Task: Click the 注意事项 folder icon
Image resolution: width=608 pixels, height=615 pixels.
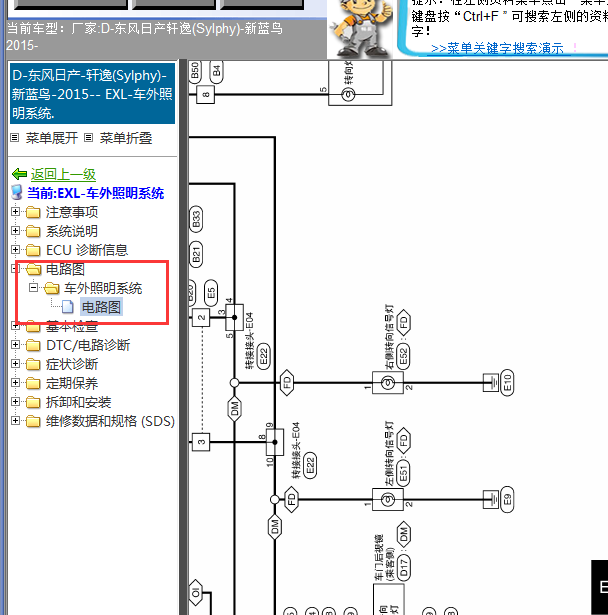Action: pos(33,212)
